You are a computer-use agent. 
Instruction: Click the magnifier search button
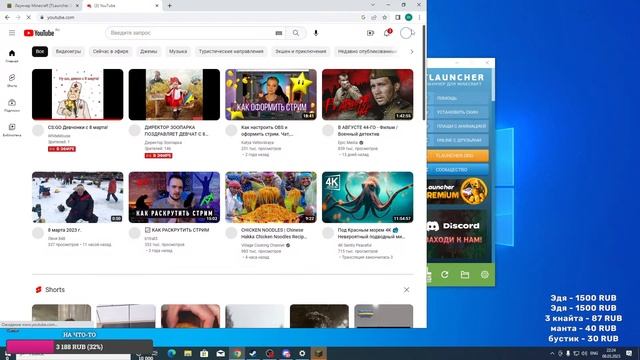click(x=296, y=33)
